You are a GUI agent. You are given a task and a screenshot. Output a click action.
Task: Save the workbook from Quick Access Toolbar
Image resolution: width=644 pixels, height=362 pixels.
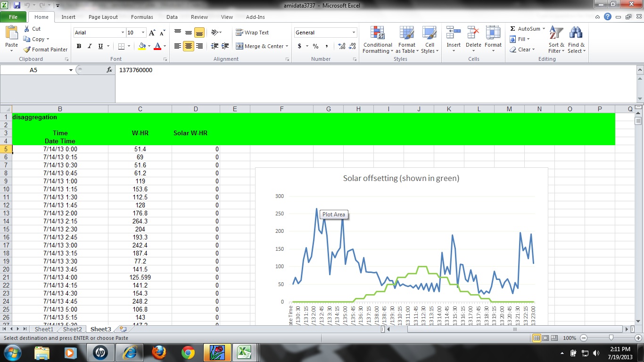click(x=17, y=6)
